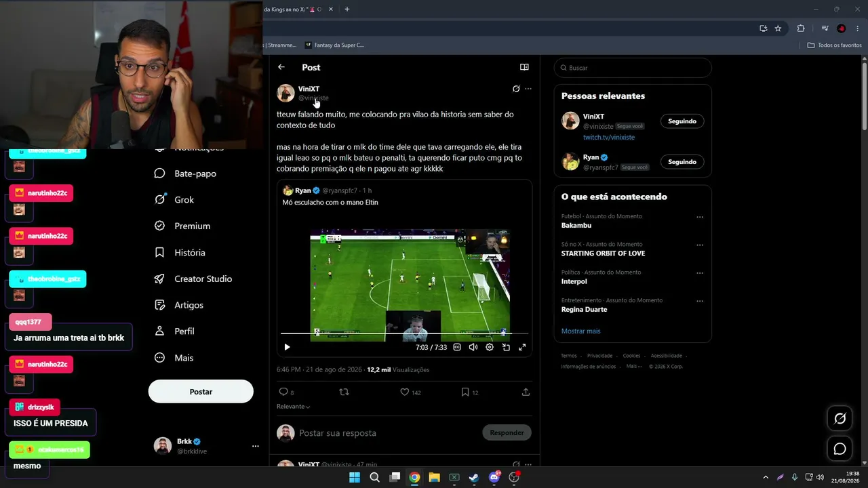Open the taskbar search
868x488 pixels.
374,477
